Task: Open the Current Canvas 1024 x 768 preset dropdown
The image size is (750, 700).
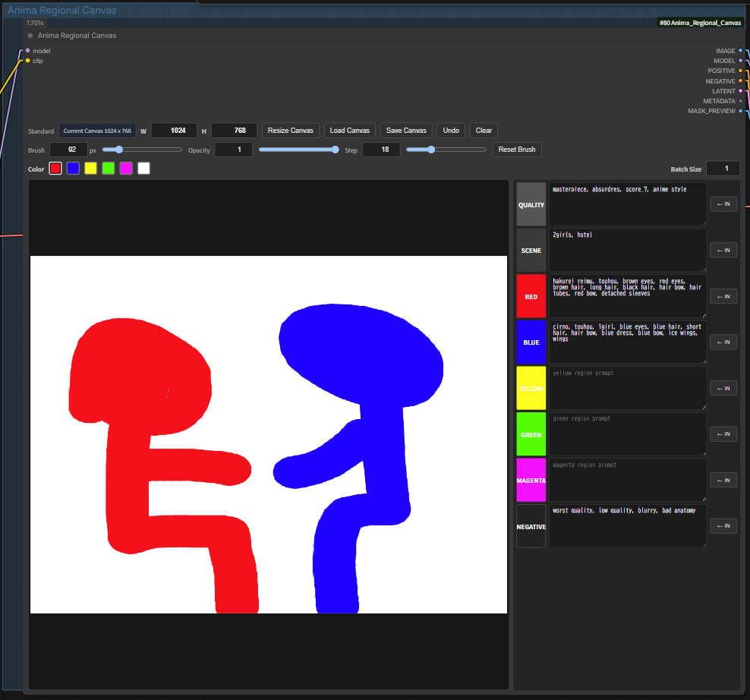Action: point(97,131)
